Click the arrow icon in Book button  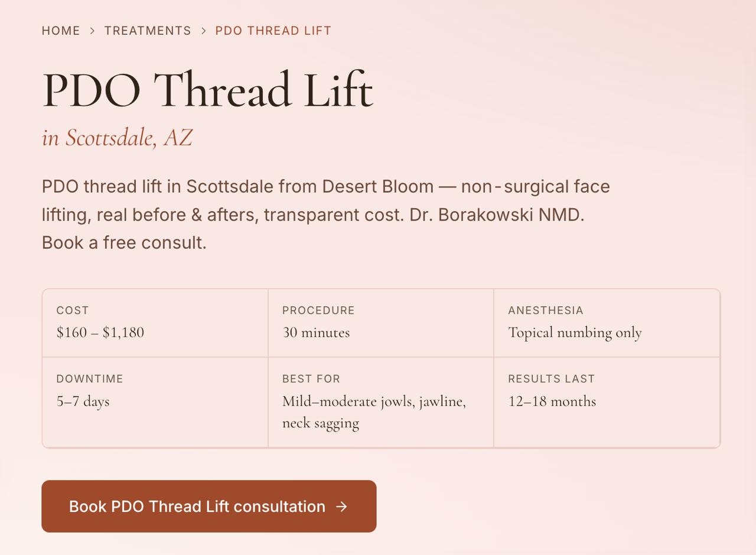point(341,507)
